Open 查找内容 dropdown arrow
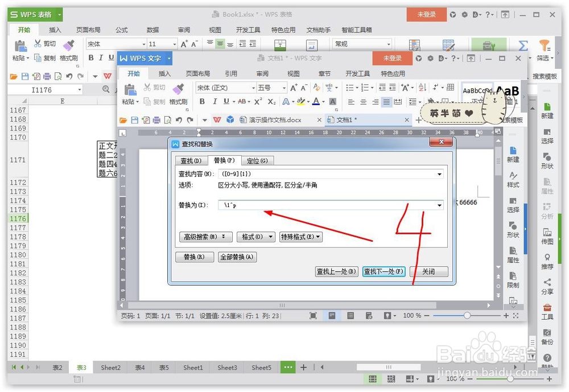 [439, 174]
